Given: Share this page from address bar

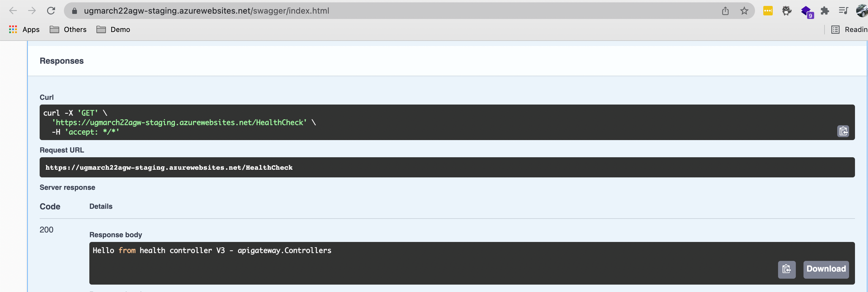Looking at the screenshot, I should (725, 11).
